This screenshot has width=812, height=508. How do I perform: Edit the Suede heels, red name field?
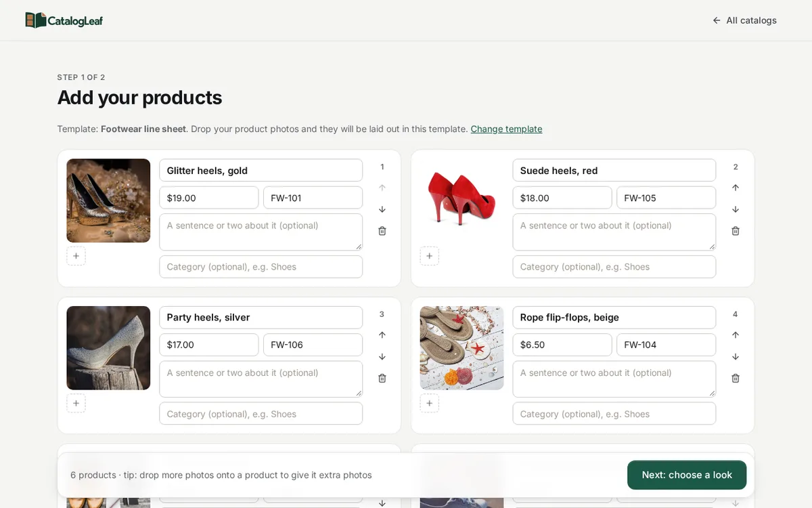[614, 171]
